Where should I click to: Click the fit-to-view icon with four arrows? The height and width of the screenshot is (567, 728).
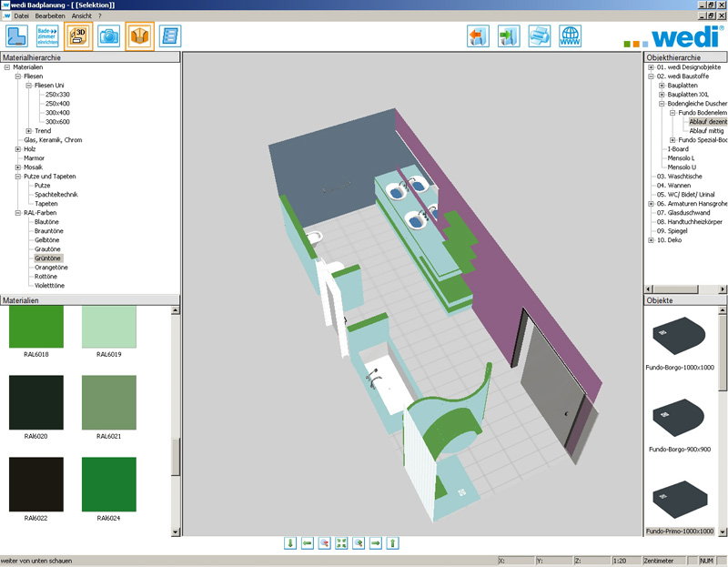(341, 543)
